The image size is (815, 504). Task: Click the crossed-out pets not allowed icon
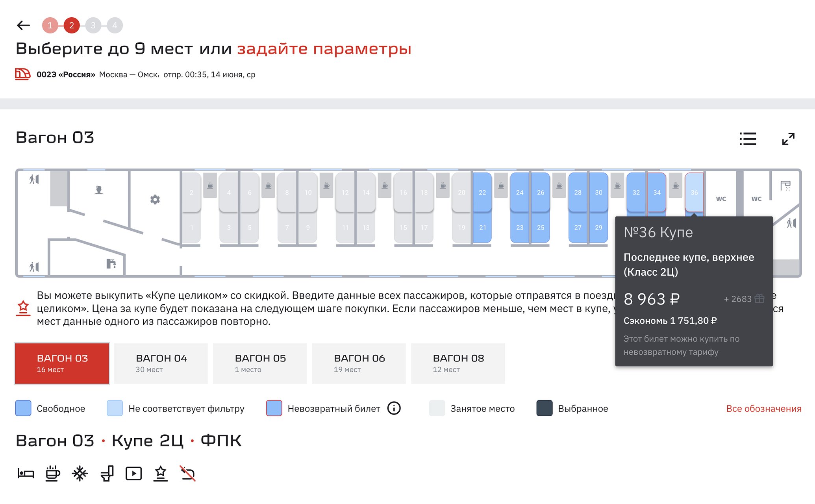[x=188, y=473]
